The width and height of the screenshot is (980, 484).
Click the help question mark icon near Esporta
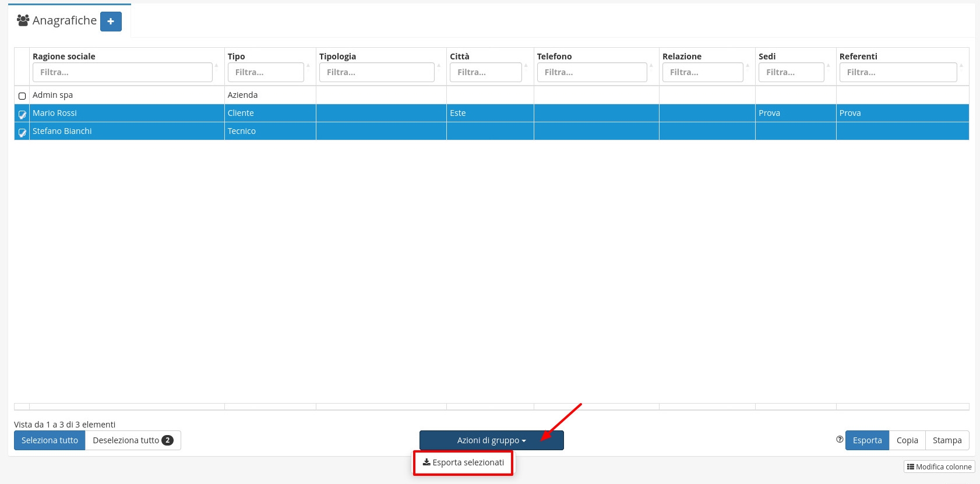840,440
